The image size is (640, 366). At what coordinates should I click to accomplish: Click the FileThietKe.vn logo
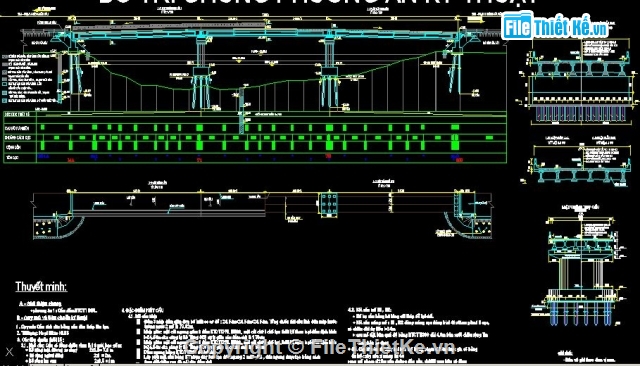(555, 26)
